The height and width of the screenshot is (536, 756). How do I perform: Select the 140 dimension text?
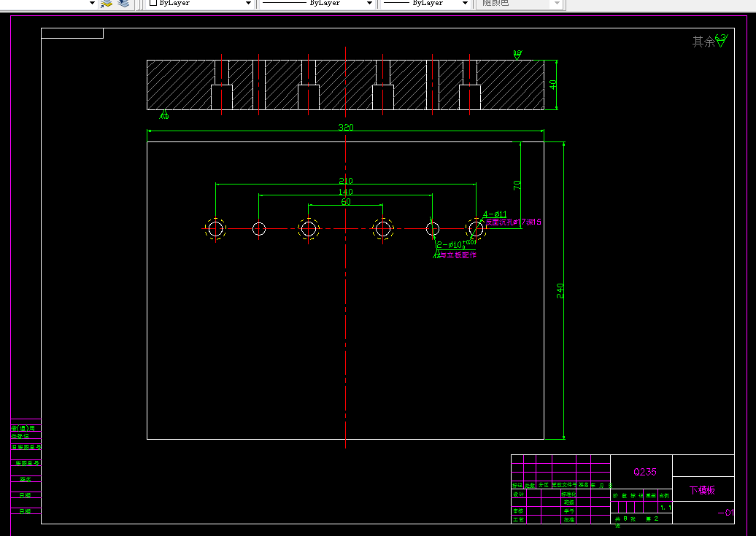coord(346,192)
